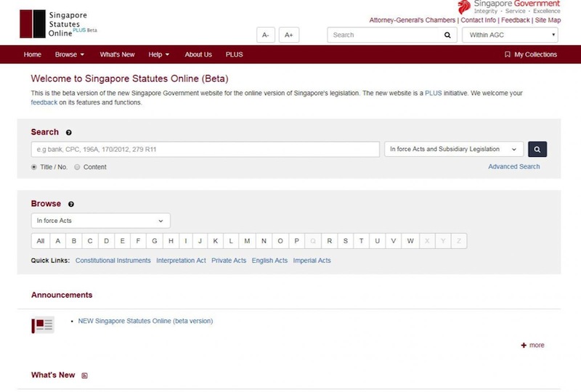The height and width of the screenshot is (392, 581).
Task: Go to Home in navigation bar
Action: (32, 54)
